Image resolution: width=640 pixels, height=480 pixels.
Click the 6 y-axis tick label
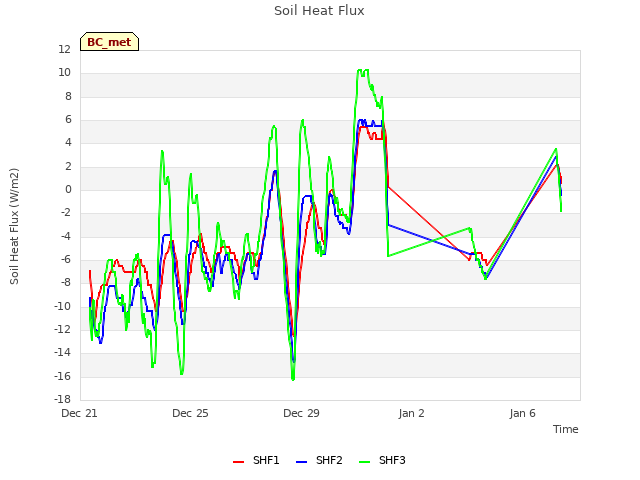[68, 119]
